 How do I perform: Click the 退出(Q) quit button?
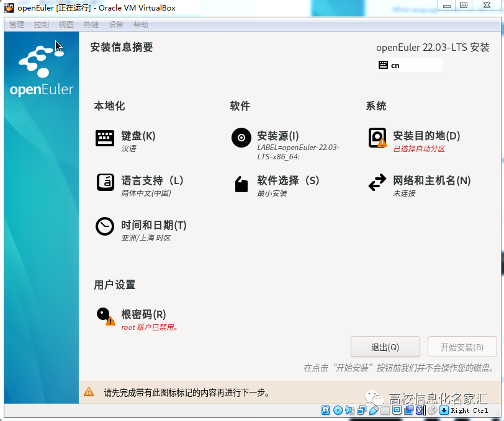click(385, 347)
